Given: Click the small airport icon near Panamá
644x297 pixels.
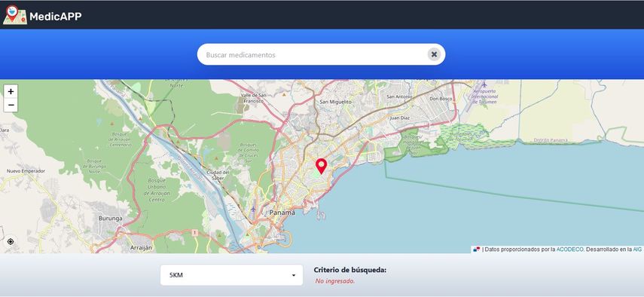Looking at the screenshot, I should coord(253,209).
